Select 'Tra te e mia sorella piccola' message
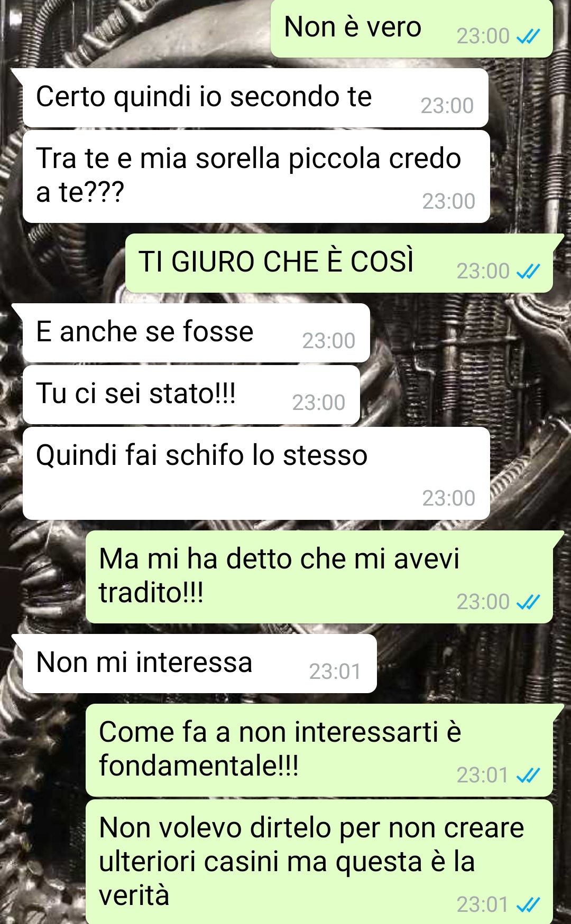Viewport: 571px width, 924px height. (256, 176)
